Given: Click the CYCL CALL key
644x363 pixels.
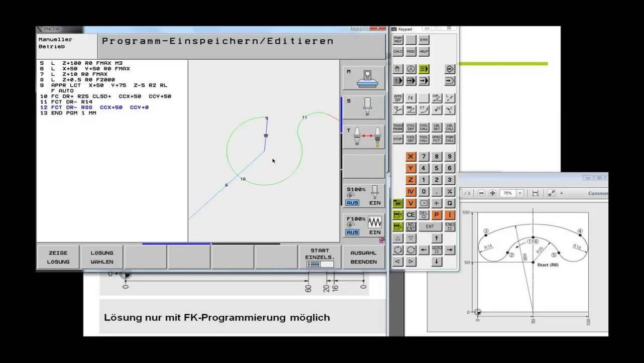Looking at the screenshot, I should click(x=424, y=127).
